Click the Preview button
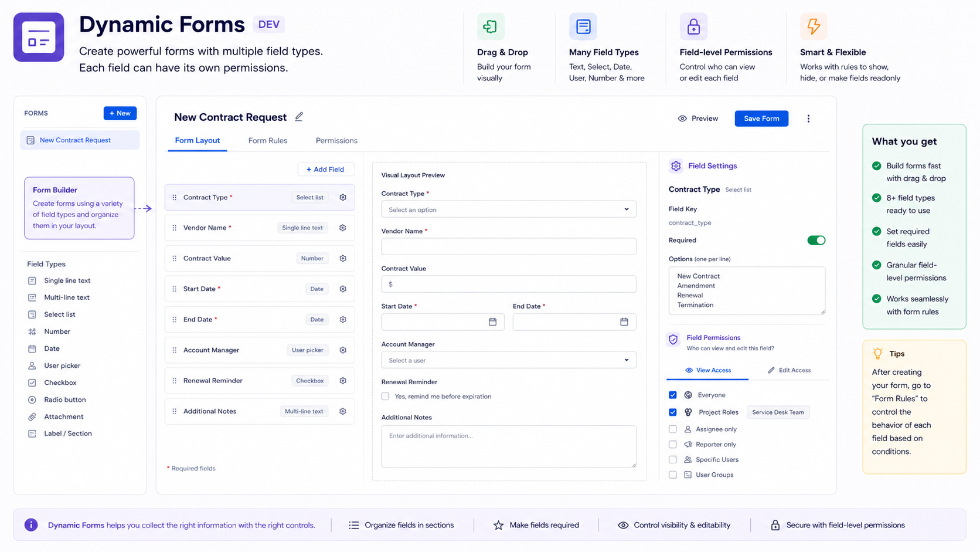 coord(697,118)
